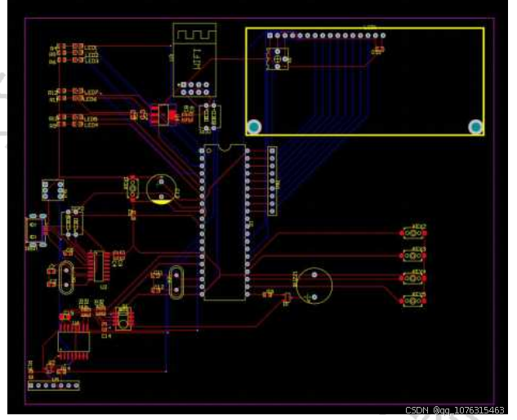This screenshot has width=517, height=420.
Task: Select the oval crystal left of U2
Action: tap(66, 278)
